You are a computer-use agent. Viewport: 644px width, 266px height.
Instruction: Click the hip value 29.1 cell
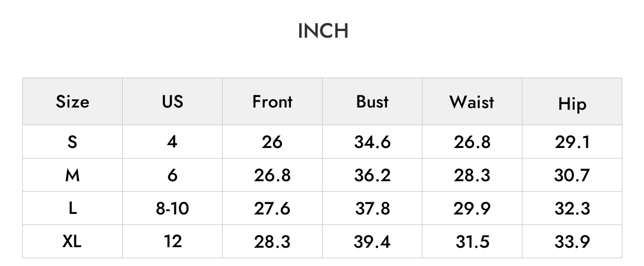572,142
